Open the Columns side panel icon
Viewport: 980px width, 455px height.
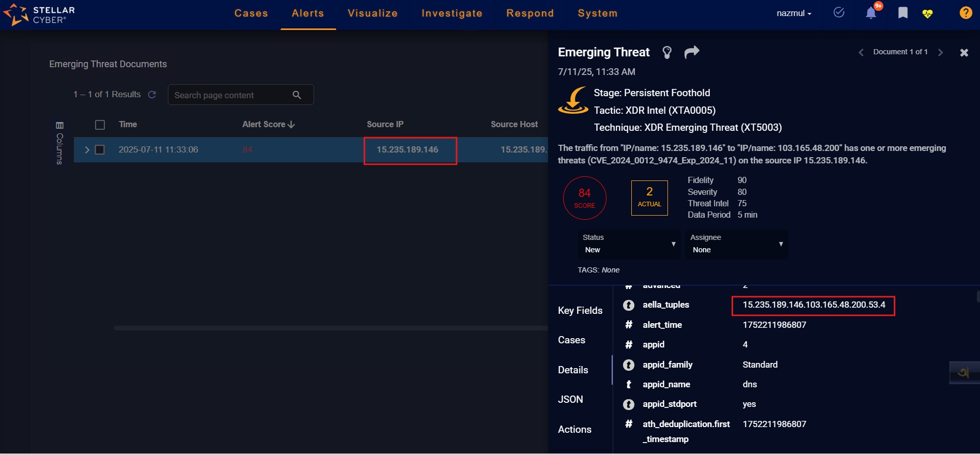(59, 143)
